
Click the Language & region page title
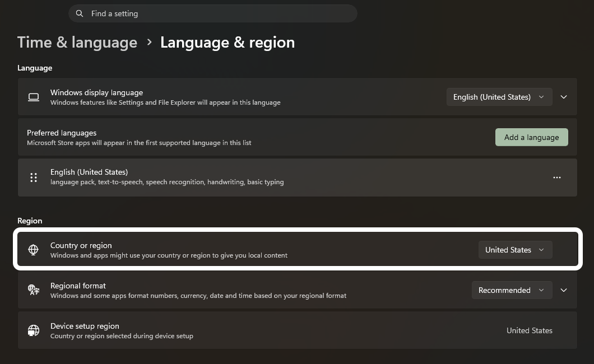coord(227,43)
